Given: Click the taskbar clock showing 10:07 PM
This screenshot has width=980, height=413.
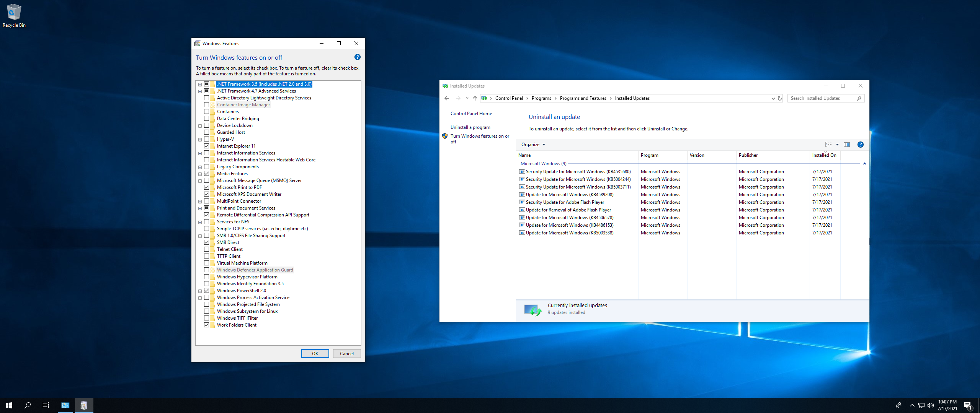Looking at the screenshot, I should point(947,405).
